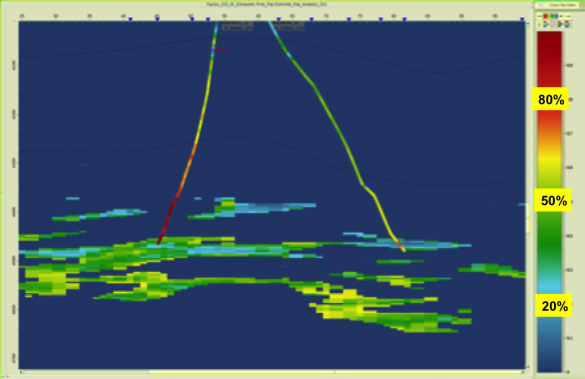
Task: Click the rainbow colour palette icon
Action: pos(550,16)
